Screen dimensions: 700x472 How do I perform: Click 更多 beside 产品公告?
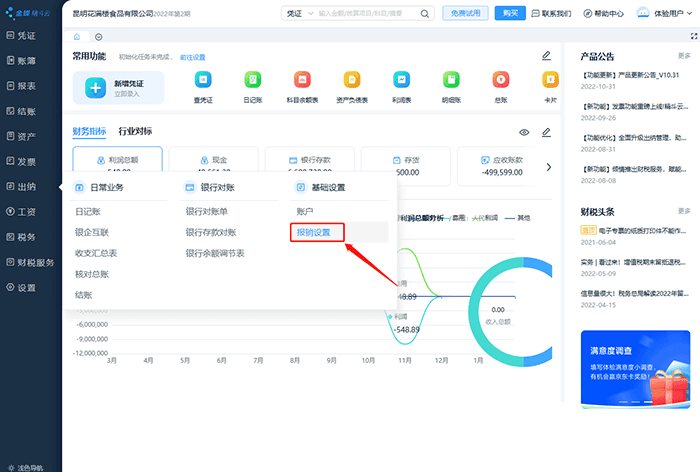pyautogui.click(x=684, y=56)
